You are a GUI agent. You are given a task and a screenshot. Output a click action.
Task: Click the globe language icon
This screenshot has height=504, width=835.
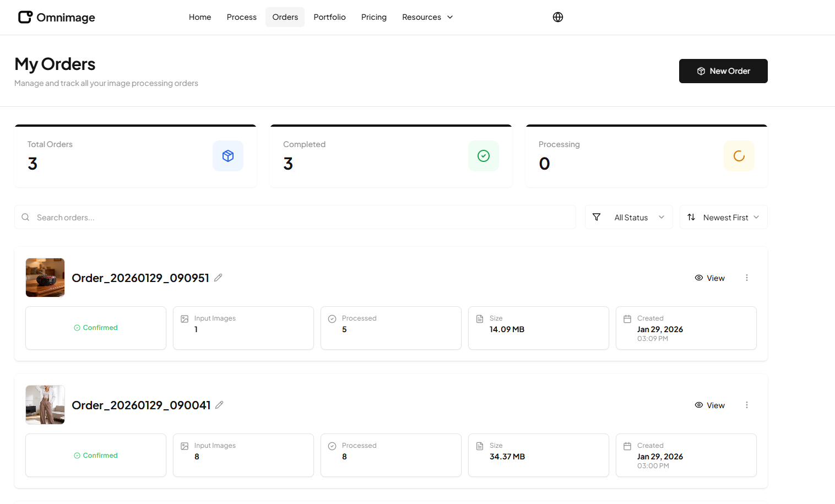tap(558, 17)
